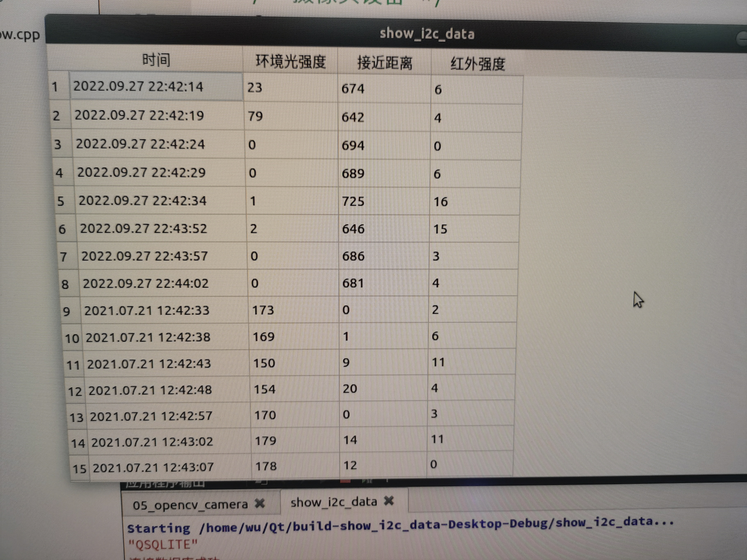Screen dimensions: 747x560
Task: Switch to the show_i2c_data output tab
Action: [x=334, y=502]
